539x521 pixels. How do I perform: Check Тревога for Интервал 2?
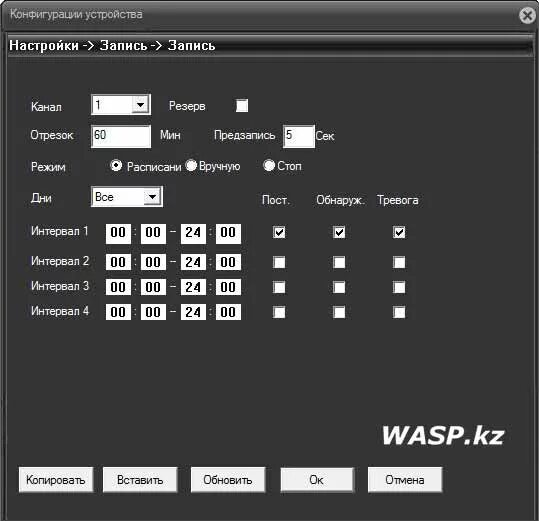[x=399, y=262]
